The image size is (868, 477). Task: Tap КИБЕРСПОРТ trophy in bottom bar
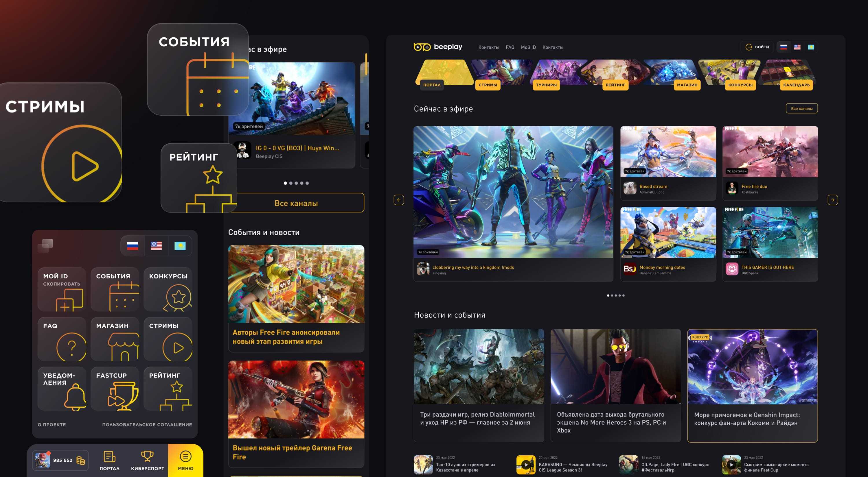click(147, 461)
